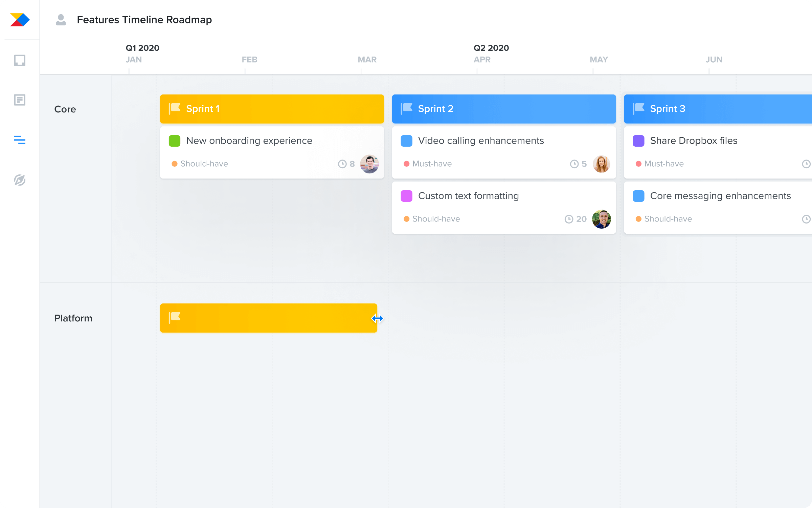Click the clock icon on Core messaging enhancements

[807, 219]
